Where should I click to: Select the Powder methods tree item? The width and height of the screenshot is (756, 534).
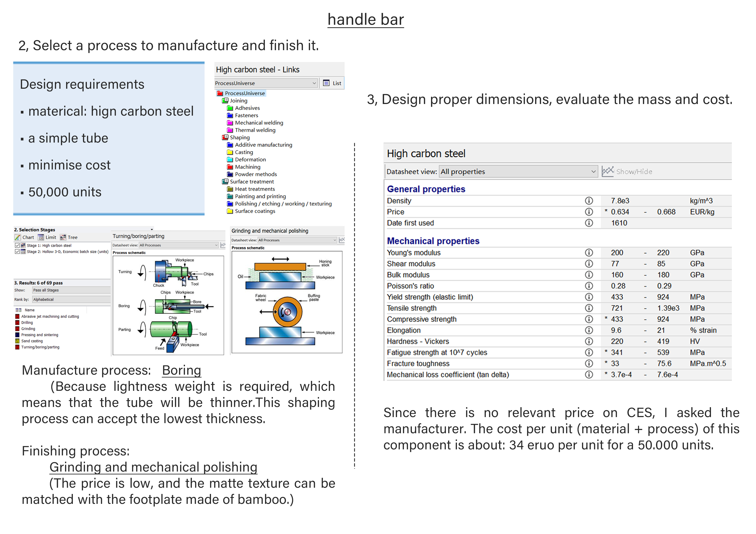pyautogui.click(x=256, y=174)
